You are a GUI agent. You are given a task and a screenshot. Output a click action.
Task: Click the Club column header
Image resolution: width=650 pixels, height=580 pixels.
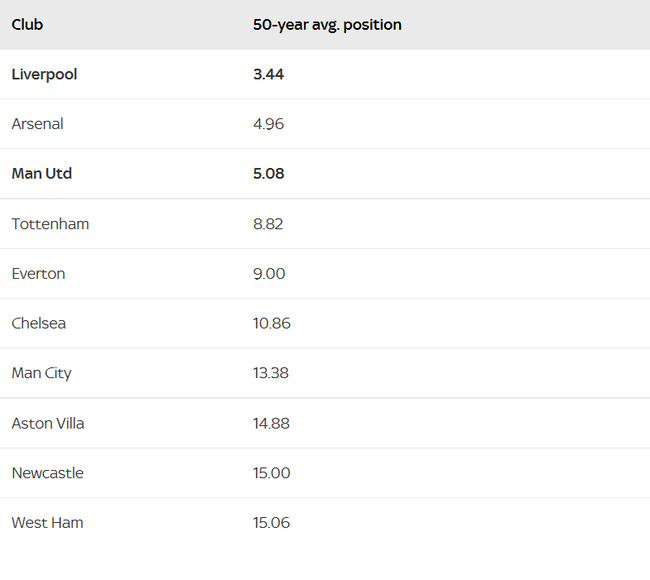(27, 25)
